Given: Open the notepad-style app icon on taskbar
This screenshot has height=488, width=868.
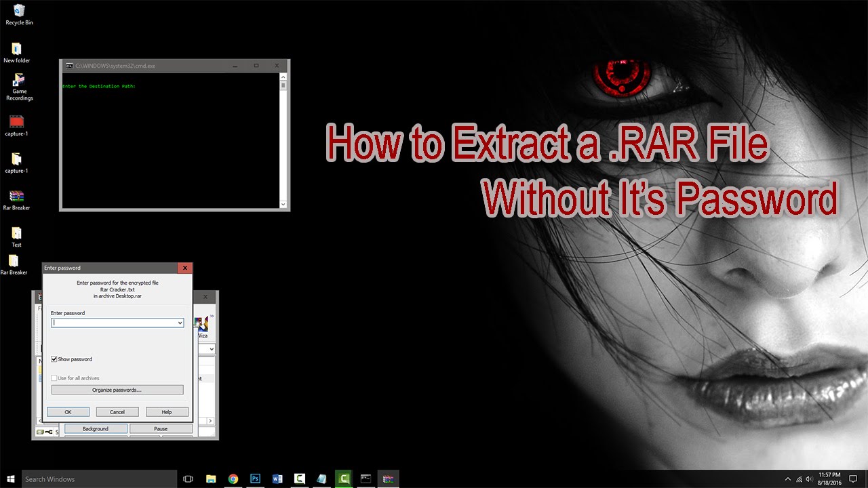Looking at the screenshot, I should coord(321,479).
